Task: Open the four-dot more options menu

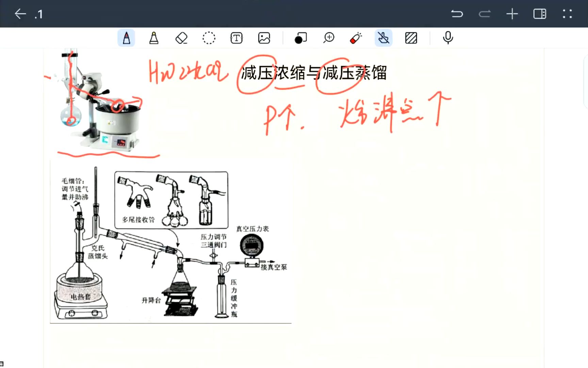Action: 567,14
